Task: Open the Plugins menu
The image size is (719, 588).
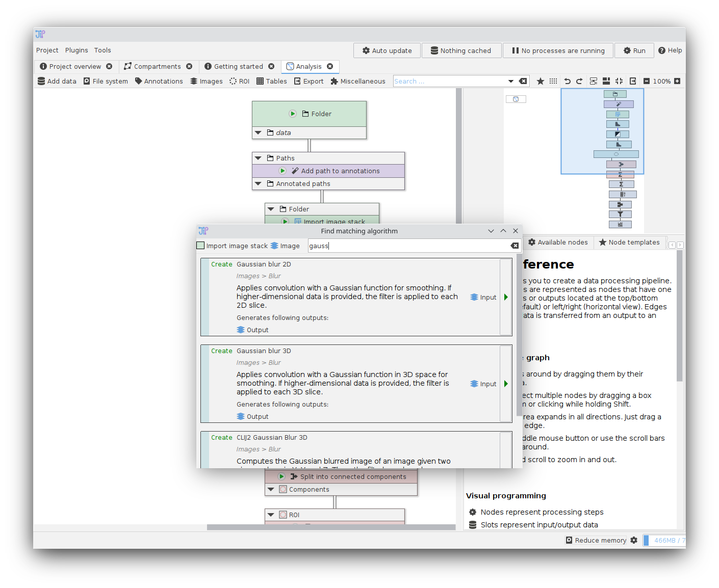Action: click(x=76, y=50)
